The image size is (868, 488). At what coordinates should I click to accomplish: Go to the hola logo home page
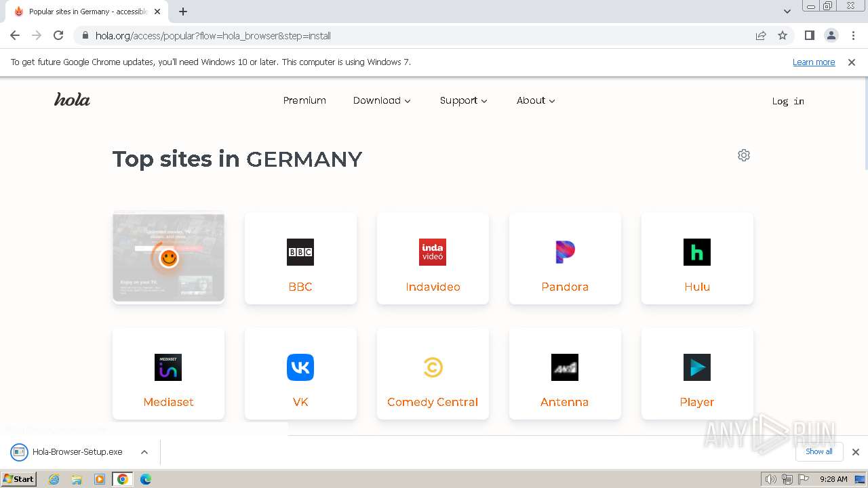click(x=72, y=100)
